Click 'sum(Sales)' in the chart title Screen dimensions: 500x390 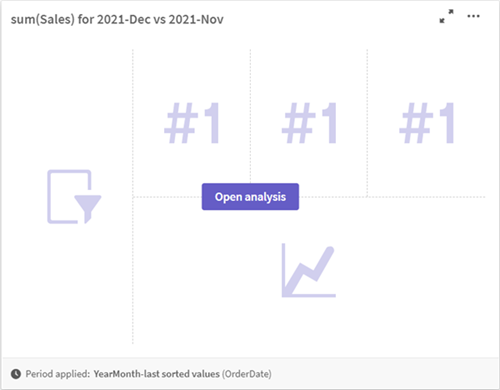click(x=43, y=19)
